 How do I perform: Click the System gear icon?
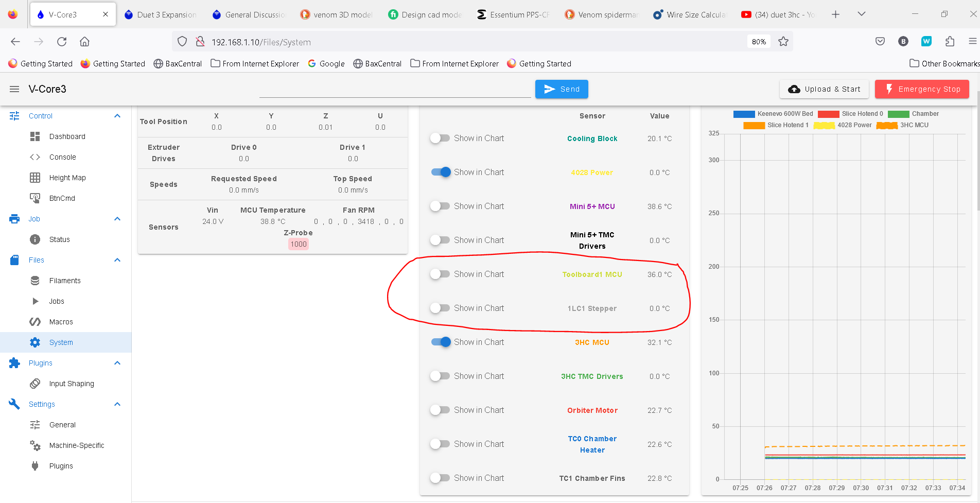point(35,342)
